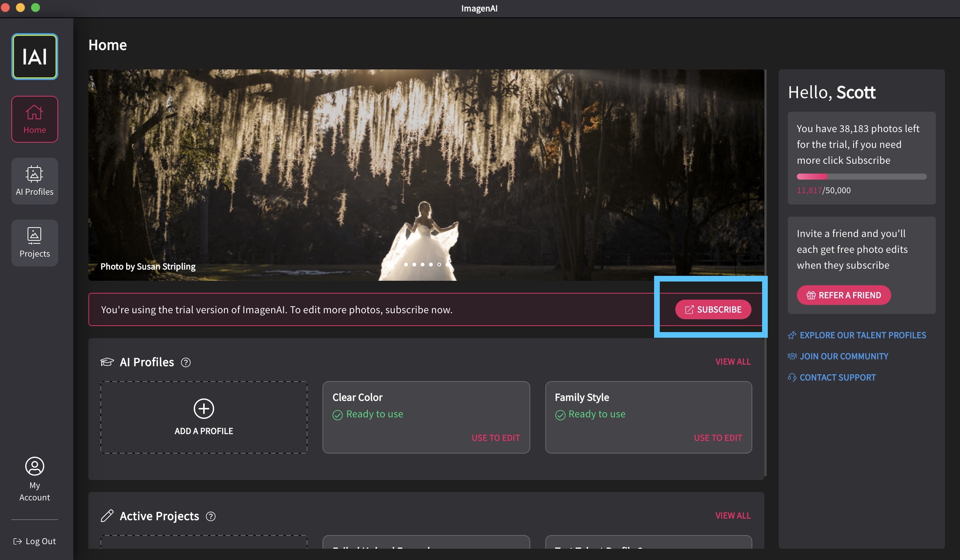This screenshot has width=960, height=560.
Task: Click View All for AI Profiles
Action: [x=733, y=362]
